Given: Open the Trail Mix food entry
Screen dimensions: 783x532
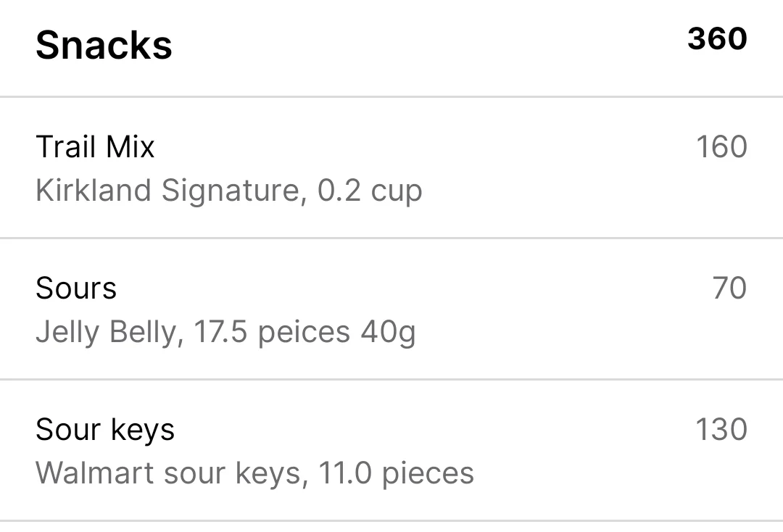Looking at the screenshot, I should (x=391, y=167).
